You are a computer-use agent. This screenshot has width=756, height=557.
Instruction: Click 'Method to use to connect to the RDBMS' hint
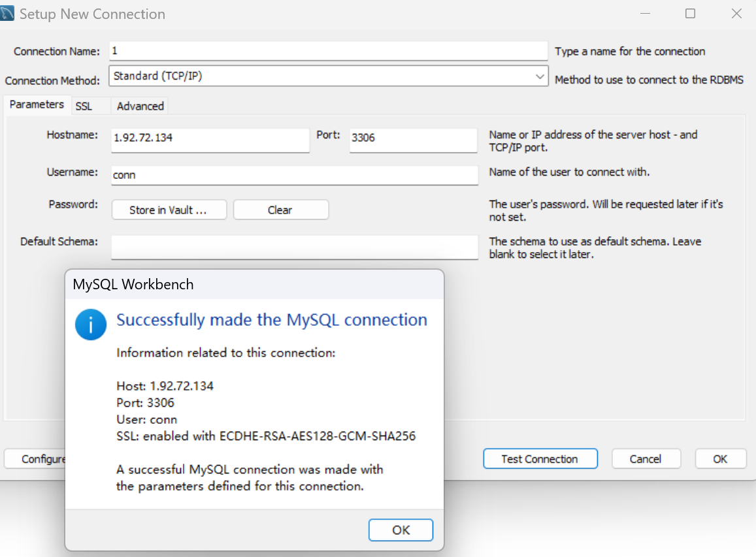pyautogui.click(x=649, y=80)
